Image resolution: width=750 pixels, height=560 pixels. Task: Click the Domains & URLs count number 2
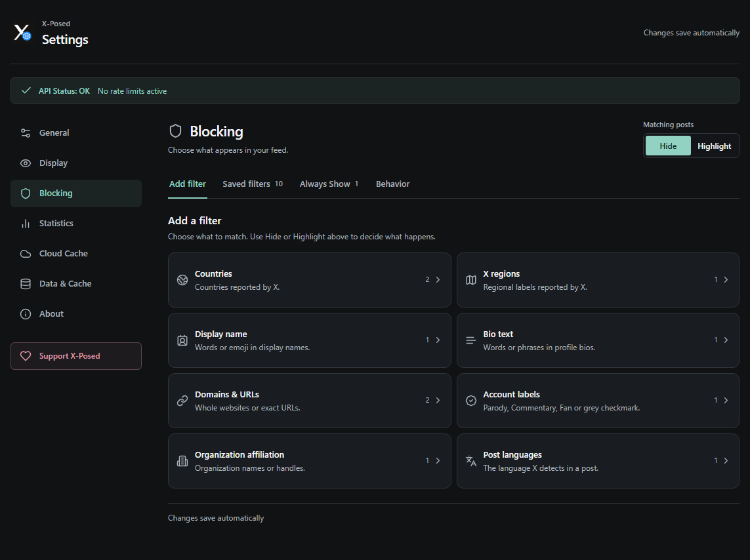pos(427,400)
